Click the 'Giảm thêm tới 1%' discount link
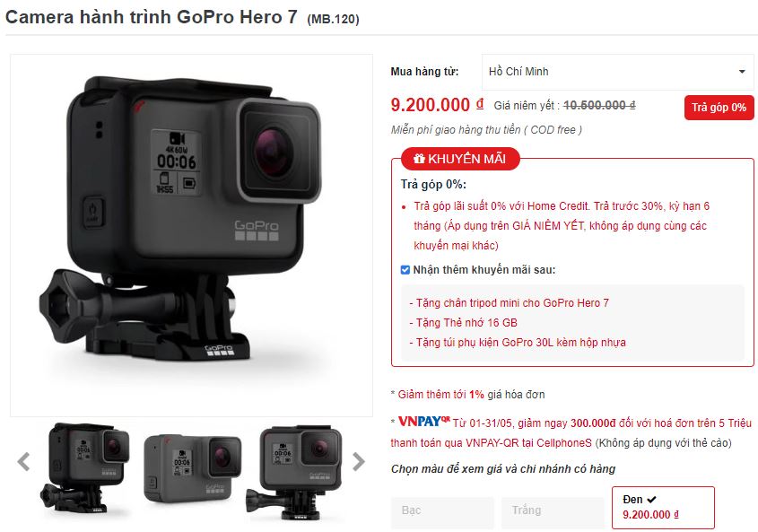Image resolution: width=758 pixels, height=532 pixels. 440,395
